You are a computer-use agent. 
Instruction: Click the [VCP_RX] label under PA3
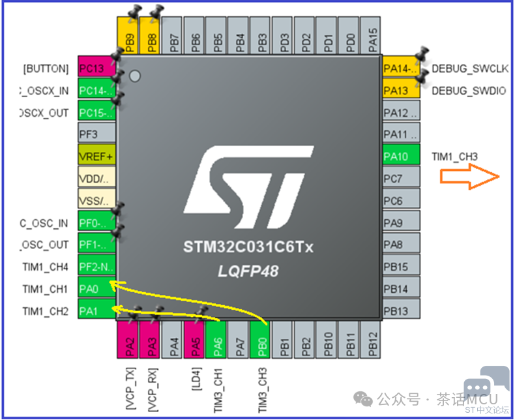[153, 389]
